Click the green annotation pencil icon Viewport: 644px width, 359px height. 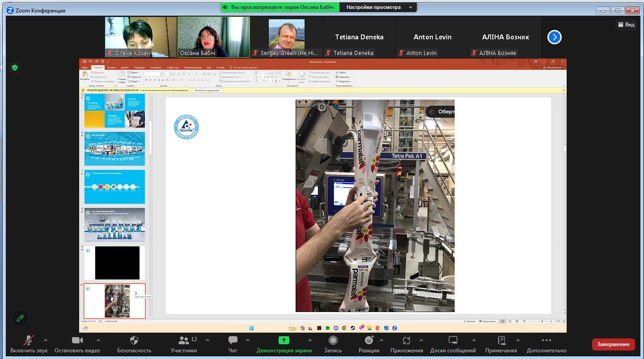(20, 318)
